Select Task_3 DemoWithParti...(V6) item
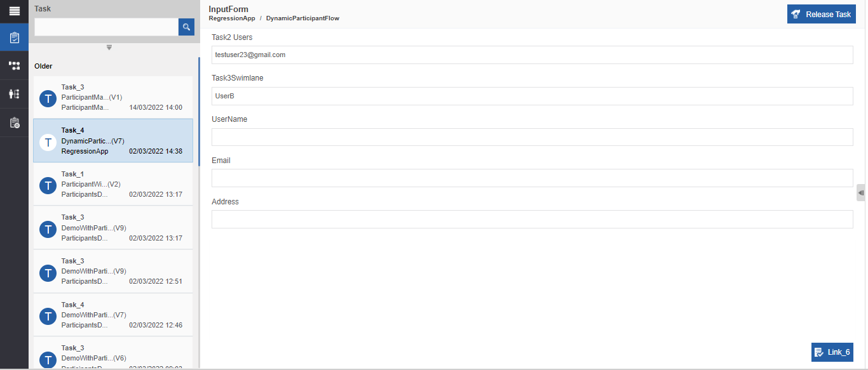 (x=113, y=353)
